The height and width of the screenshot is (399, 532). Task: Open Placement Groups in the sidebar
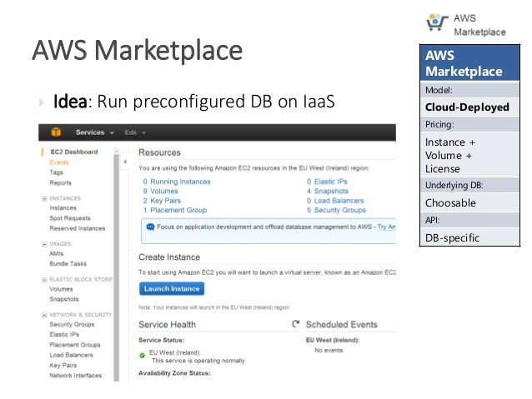point(75,345)
